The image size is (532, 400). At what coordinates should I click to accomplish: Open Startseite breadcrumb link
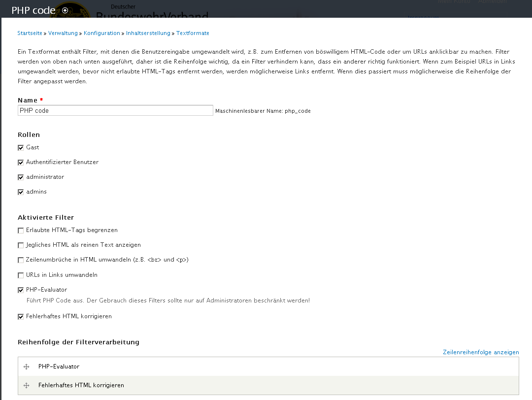coord(30,33)
